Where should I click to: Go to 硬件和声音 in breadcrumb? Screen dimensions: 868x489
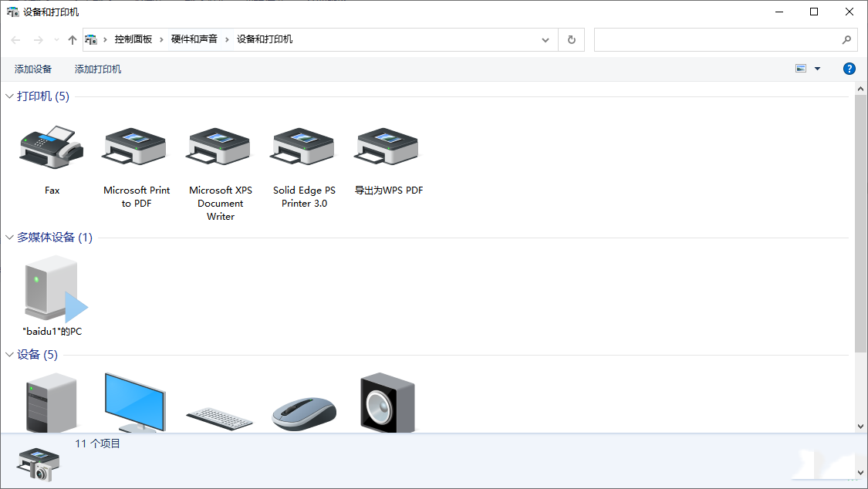click(x=194, y=39)
